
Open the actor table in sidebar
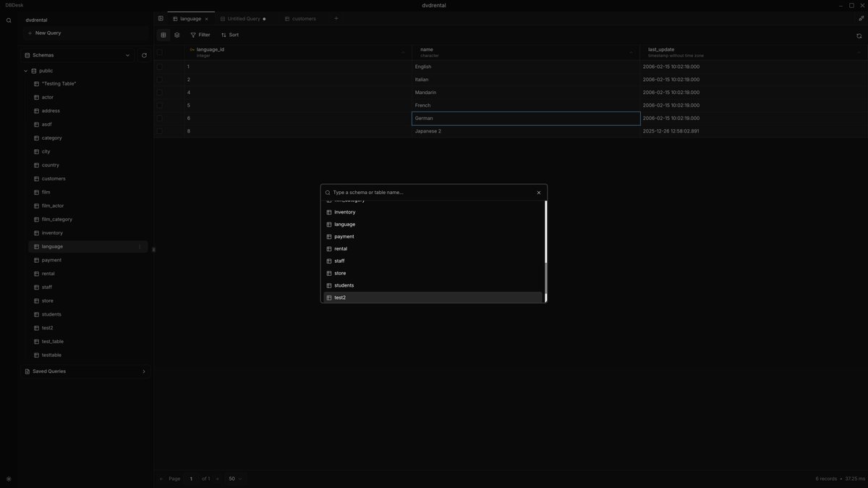click(x=88, y=97)
